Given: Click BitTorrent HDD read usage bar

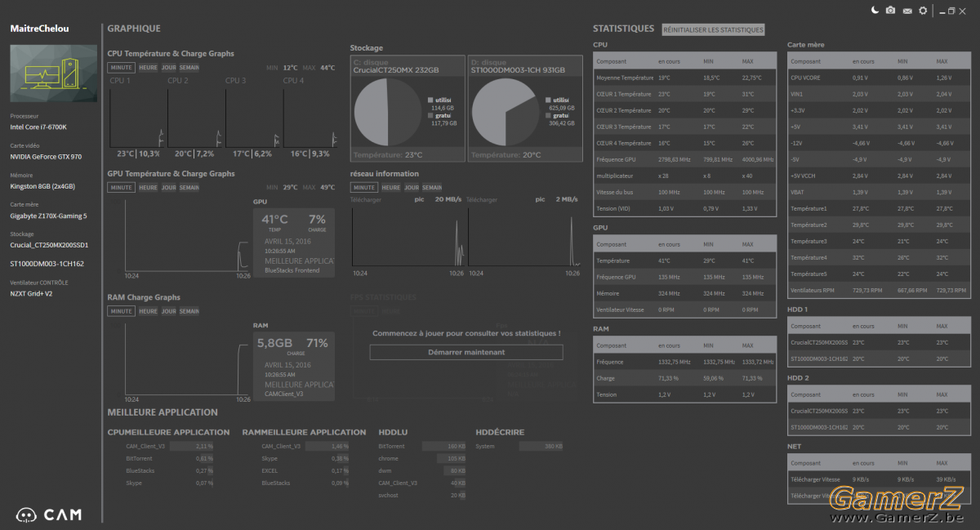Looking at the screenshot, I should (444, 447).
